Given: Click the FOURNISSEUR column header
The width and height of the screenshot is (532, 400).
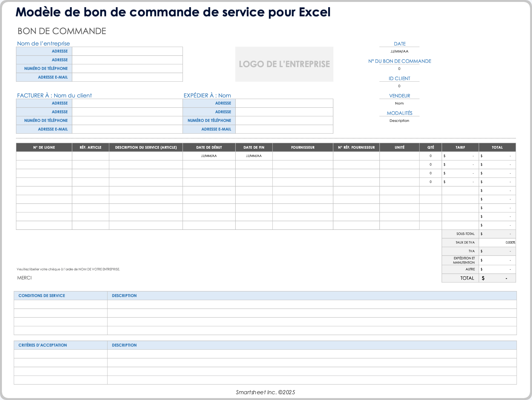Looking at the screenshot, I should tap(302, 147).
